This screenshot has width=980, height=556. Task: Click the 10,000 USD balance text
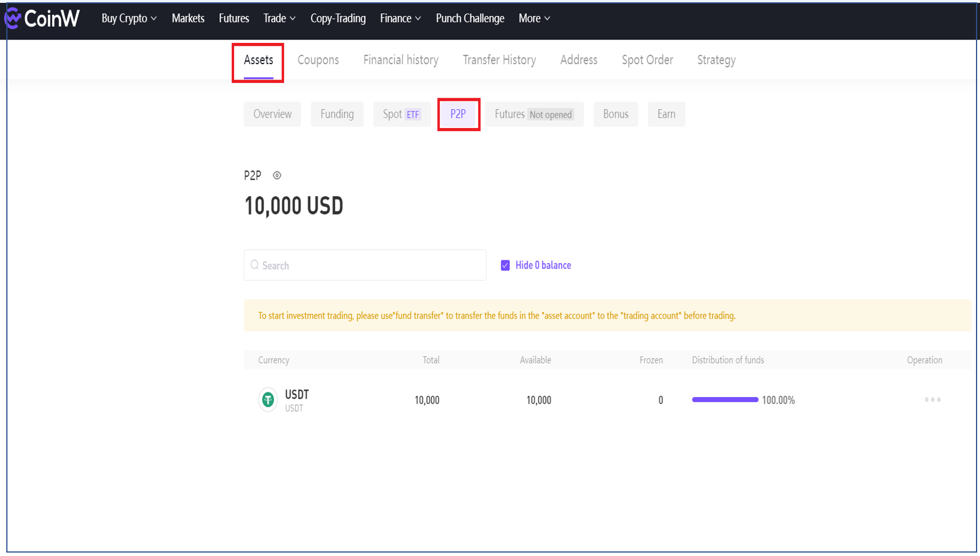pyautogui.click(x=294, y=206)
